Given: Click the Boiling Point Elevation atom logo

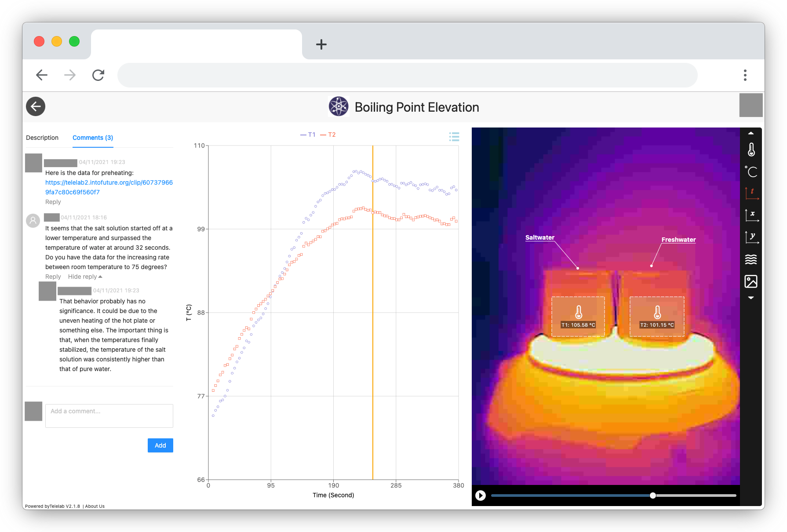Looking at the screenshot, I should [x=339, y=106].
